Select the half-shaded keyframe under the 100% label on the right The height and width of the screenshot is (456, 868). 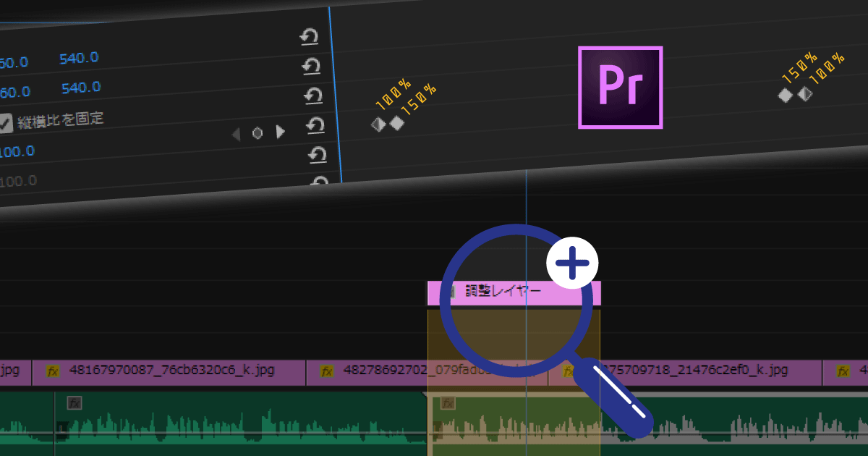coord(804,93)
